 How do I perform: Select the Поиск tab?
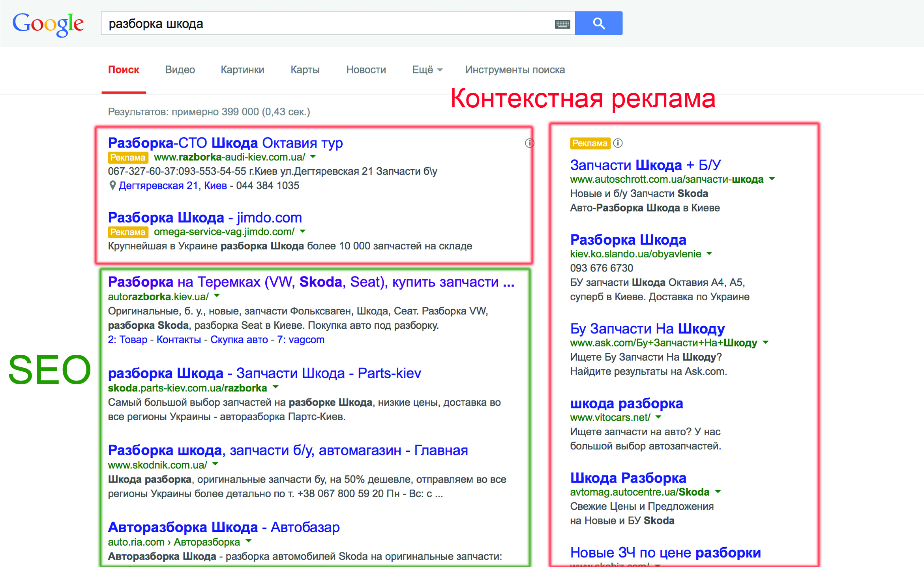[124, 70]
